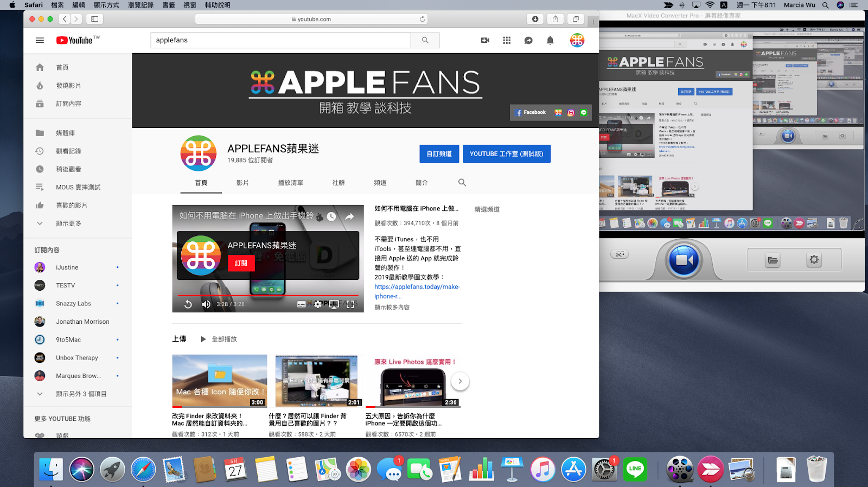Replay the featured video
868x487 pixels.
[x=188, y=304]
